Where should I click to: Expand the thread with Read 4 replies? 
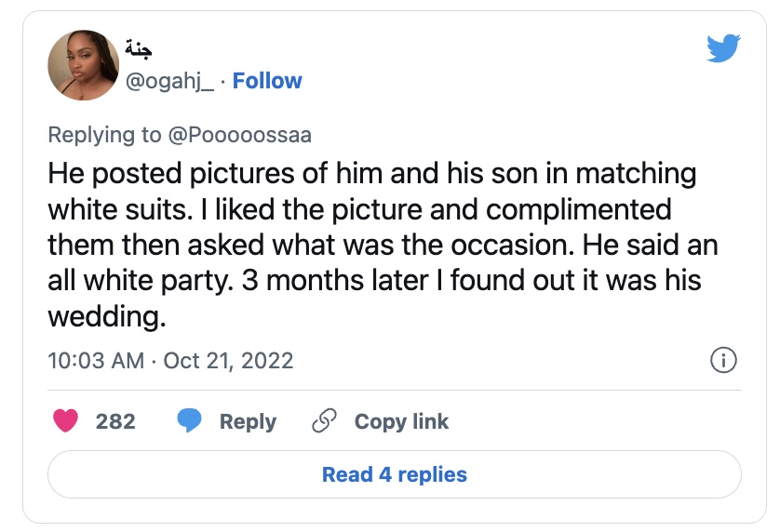tap(394, 475)
